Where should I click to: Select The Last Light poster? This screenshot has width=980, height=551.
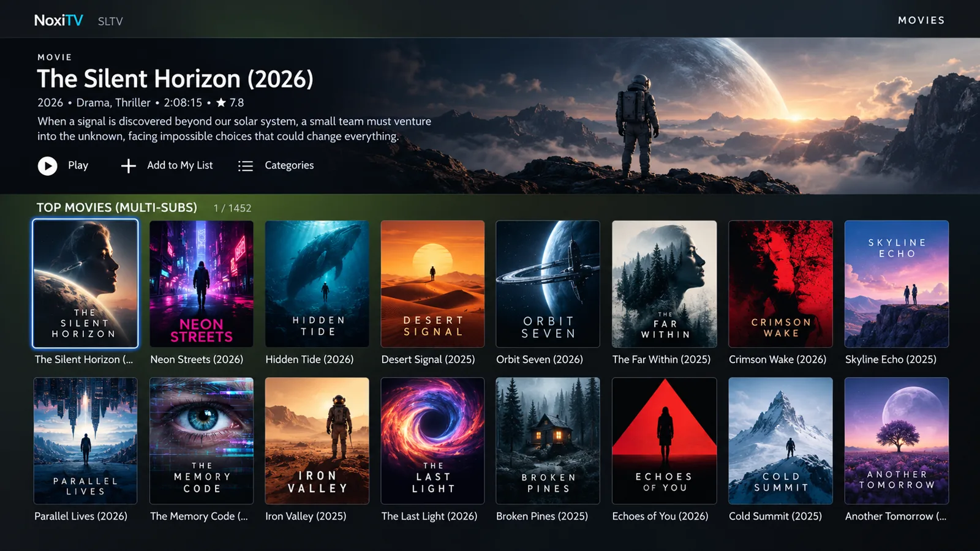pos(432,441)
